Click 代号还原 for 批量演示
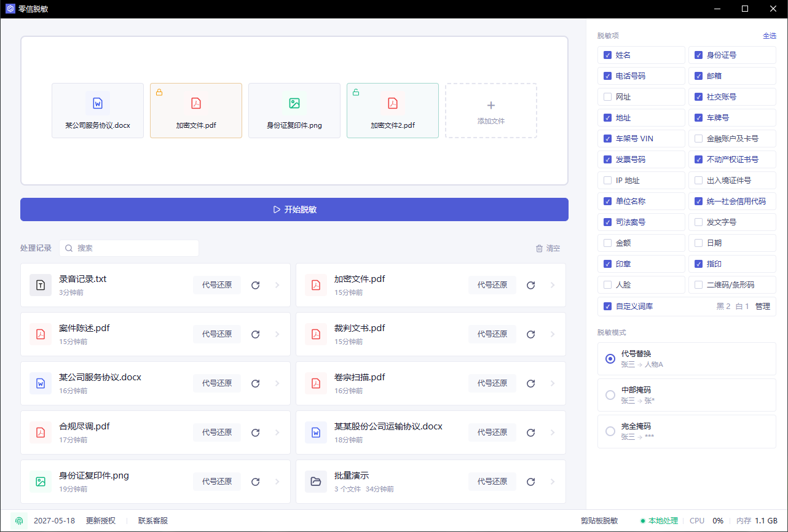 pos(492,482)
